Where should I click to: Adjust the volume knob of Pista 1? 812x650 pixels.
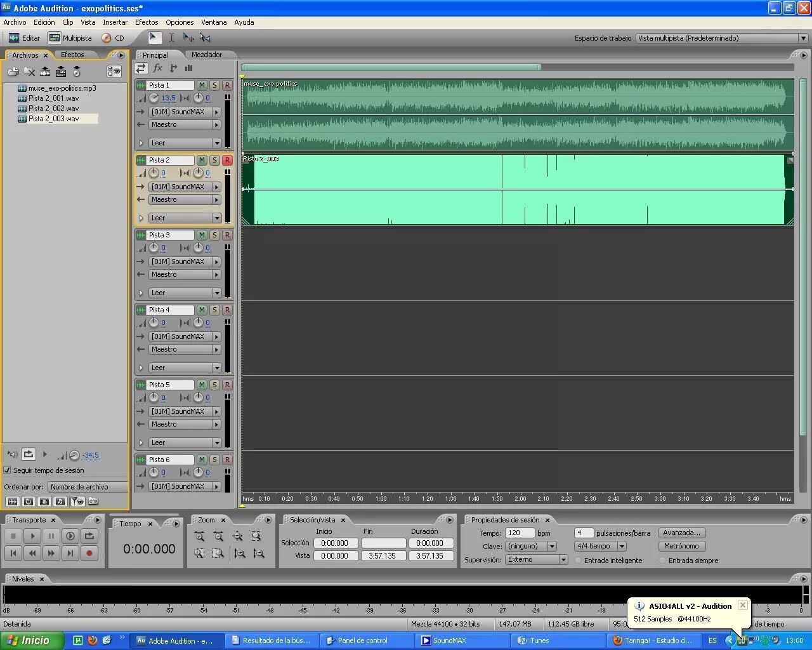pyautogui.click(x=154, y=98)
